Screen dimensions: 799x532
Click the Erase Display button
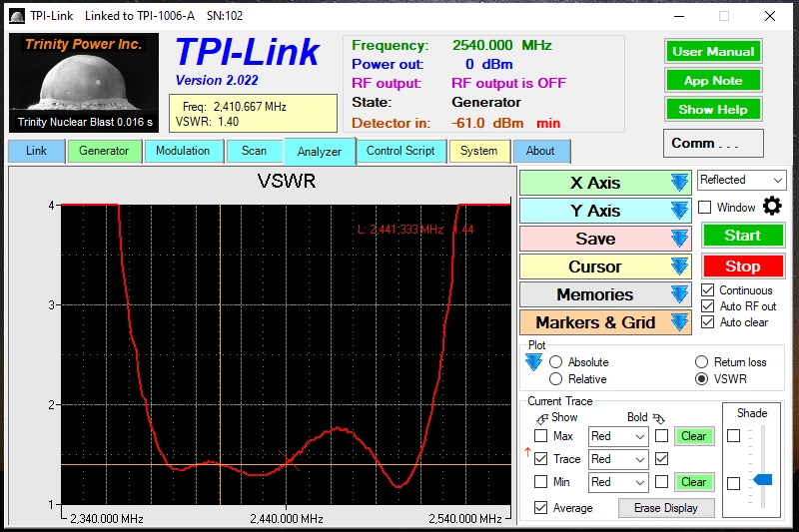(x=665, y=508)
